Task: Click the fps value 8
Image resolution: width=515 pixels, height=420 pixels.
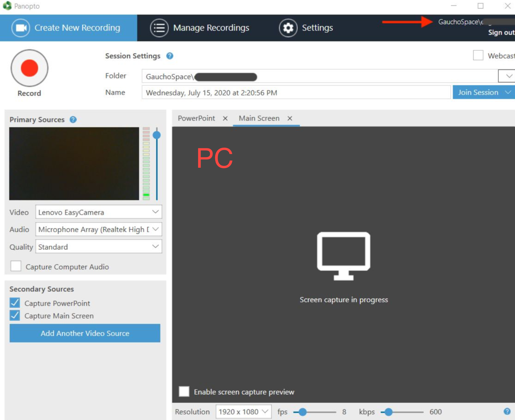Action: pyautogui.click(x=344, y=412)
